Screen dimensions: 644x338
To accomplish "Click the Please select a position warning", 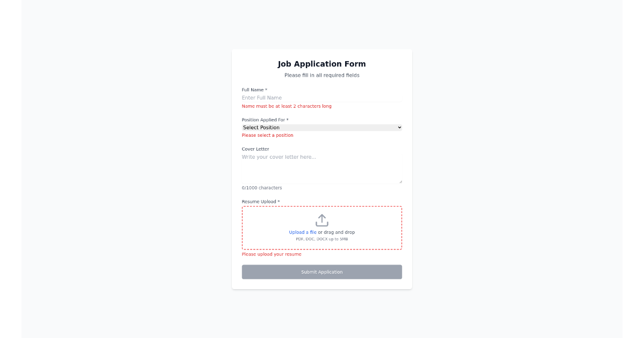I will pyautogui.click(x=267, y=135).
